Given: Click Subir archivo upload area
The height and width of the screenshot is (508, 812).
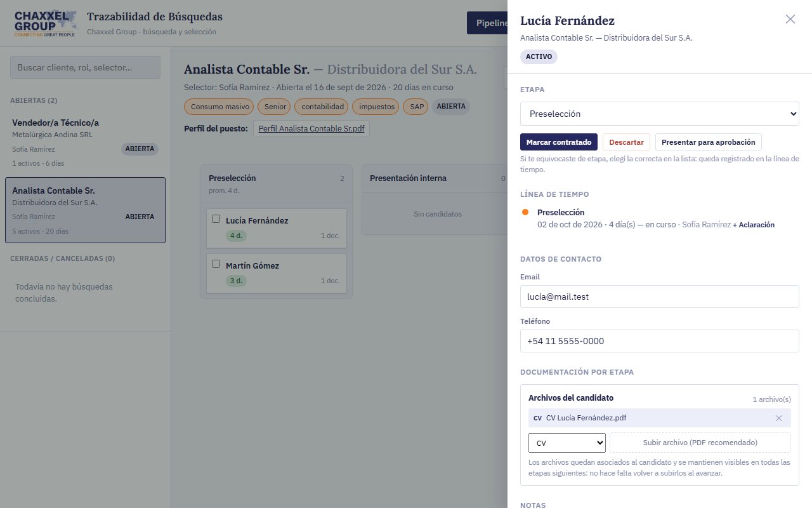Looking at the screenshot, I should pos(700,443).
